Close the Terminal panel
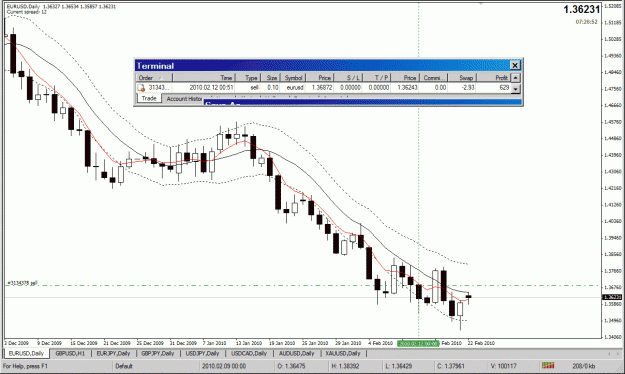This screenshot has width=625, height=374. (x=515, y=65)
